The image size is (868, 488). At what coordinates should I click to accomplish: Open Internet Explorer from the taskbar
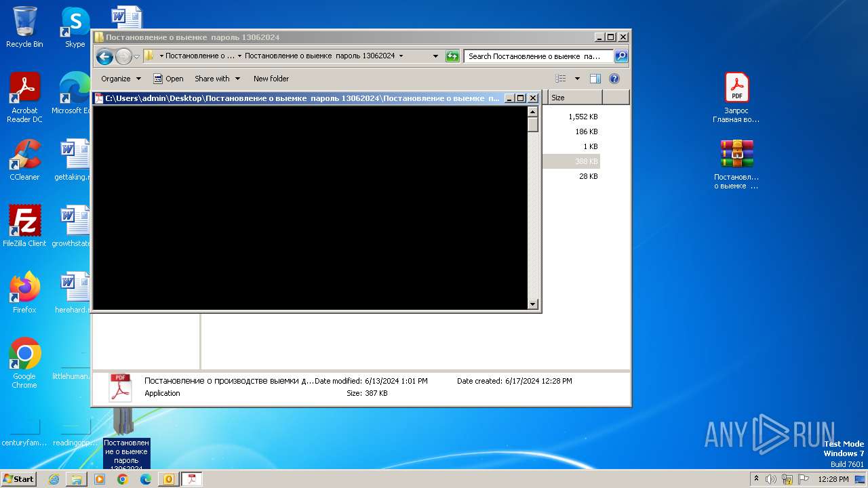[54, 479]
